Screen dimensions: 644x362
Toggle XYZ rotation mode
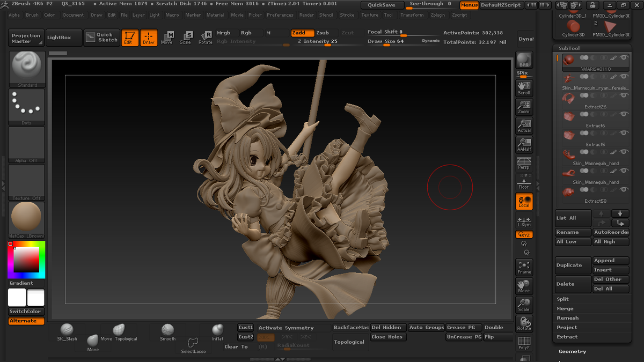click(524, 235)
